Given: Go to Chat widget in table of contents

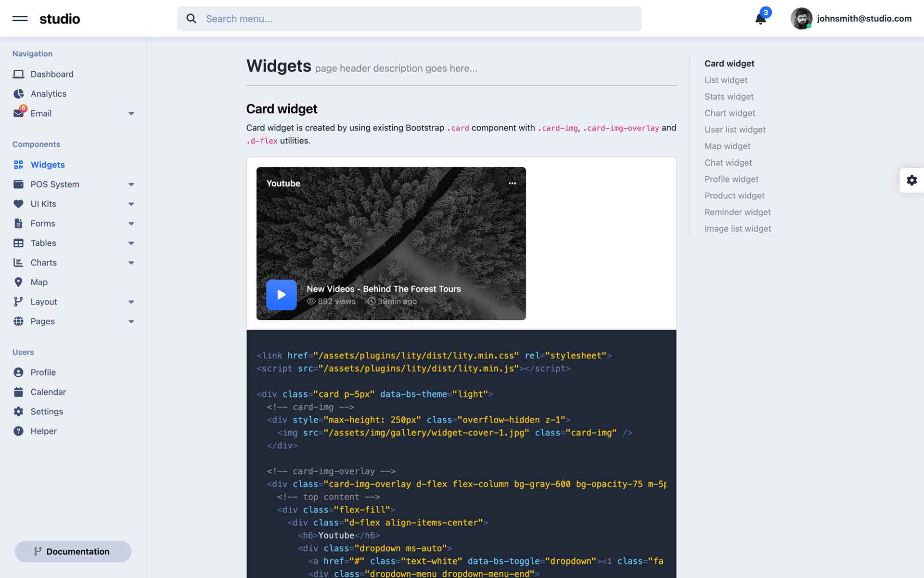Looking at the screenshot, I should [x=728, y=163].
